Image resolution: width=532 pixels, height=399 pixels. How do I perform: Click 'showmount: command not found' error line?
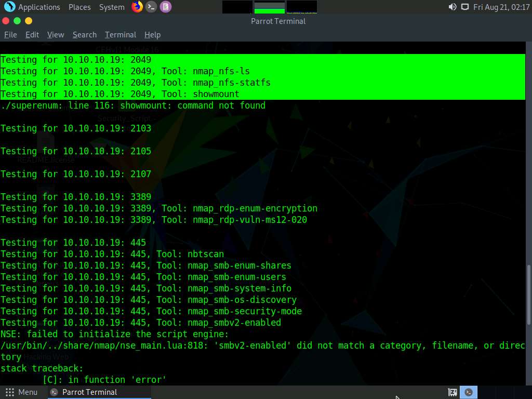[132, 105]
